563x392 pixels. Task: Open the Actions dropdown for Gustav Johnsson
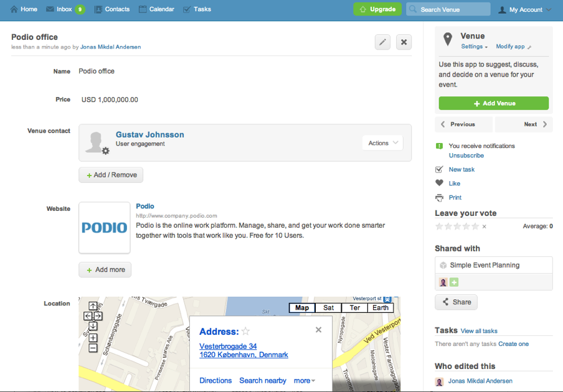pos(382,143)
